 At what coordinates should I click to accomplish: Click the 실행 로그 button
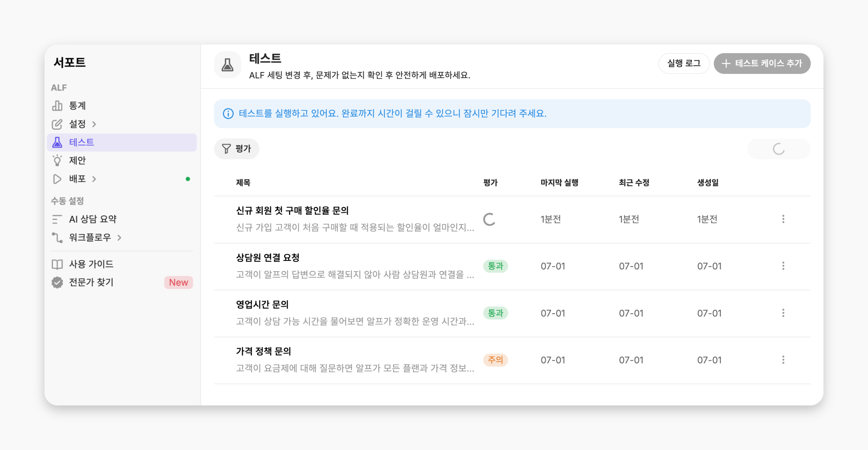(684, 63)
